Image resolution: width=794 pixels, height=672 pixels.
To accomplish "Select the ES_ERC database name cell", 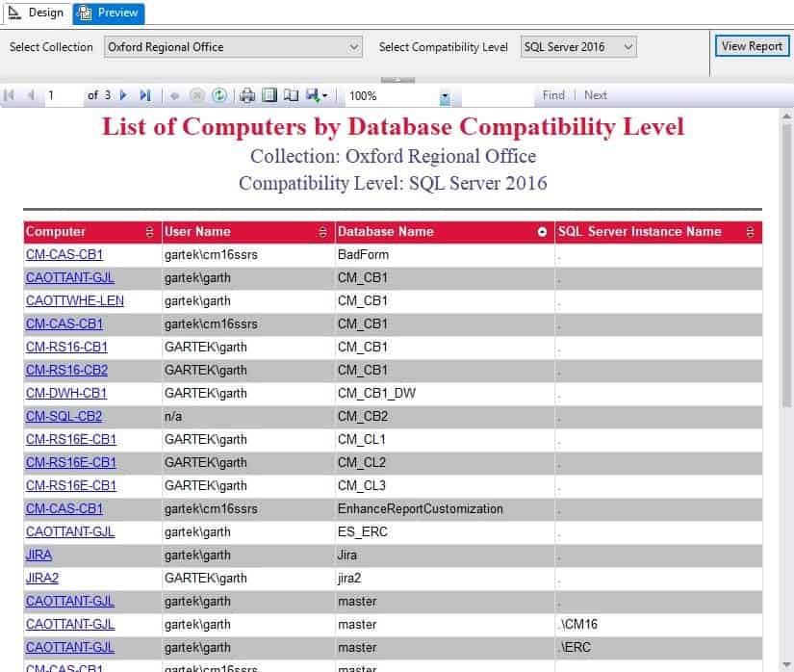I will point(445,532).
